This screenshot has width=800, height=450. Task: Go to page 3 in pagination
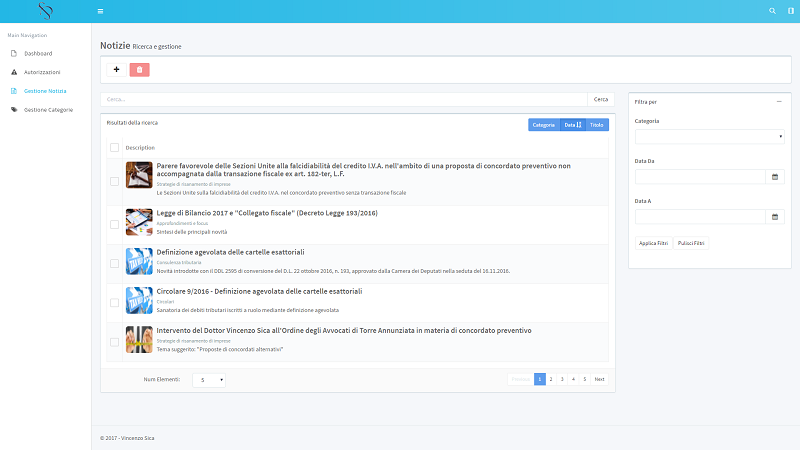coord(562,379)
